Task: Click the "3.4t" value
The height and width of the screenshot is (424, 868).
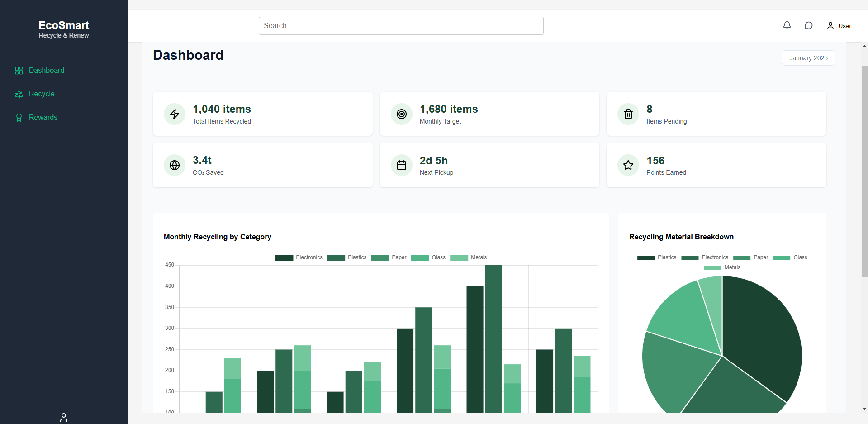Action: [202, 160]
